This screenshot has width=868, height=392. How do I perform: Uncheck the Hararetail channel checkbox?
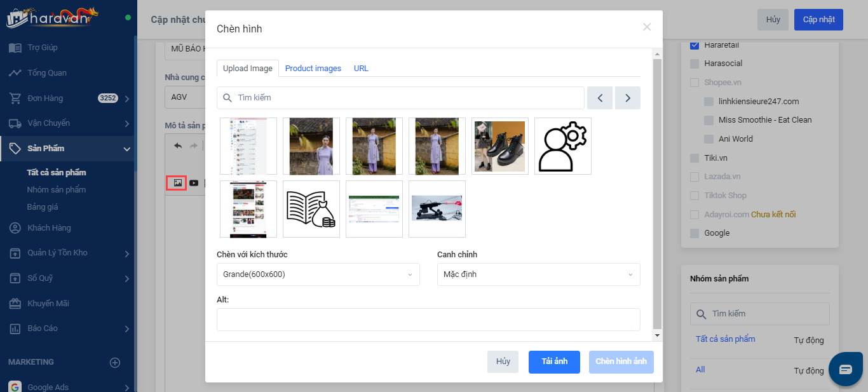click(x=695, y=45)
